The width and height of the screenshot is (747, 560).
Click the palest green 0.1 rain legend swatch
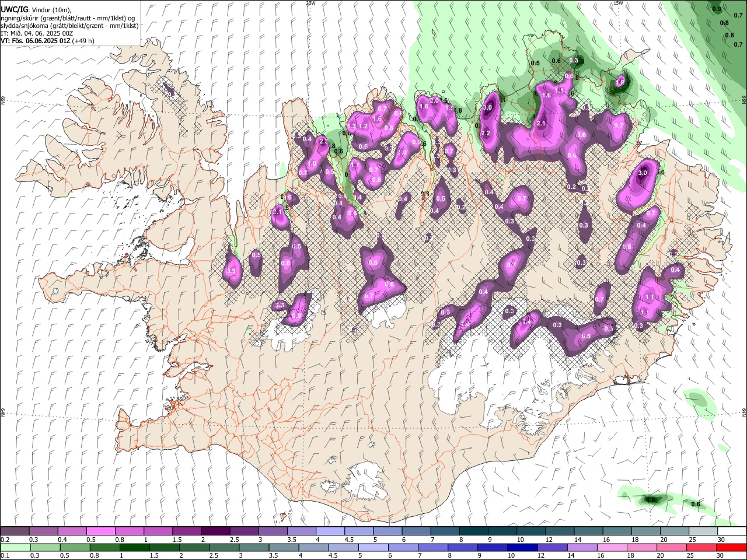pos(15,548)
